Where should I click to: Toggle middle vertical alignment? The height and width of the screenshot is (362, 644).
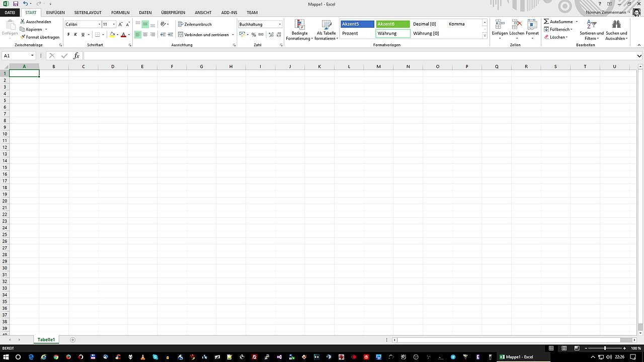coord(145,24)
